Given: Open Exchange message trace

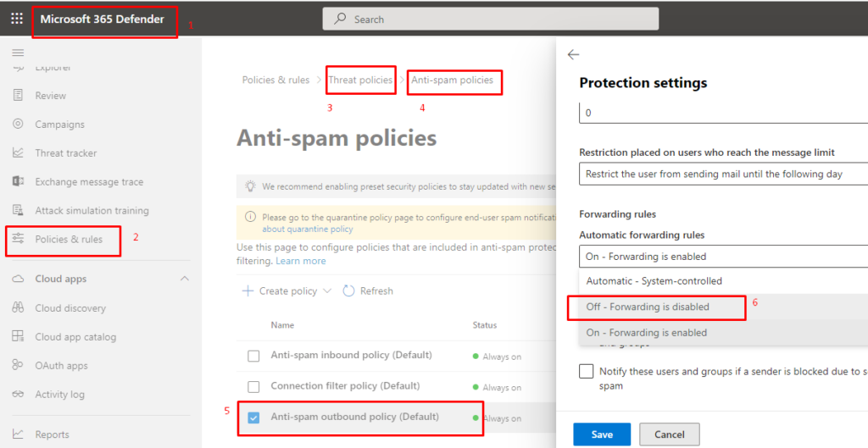Looking at the screenshot, I should coord(89,182).
